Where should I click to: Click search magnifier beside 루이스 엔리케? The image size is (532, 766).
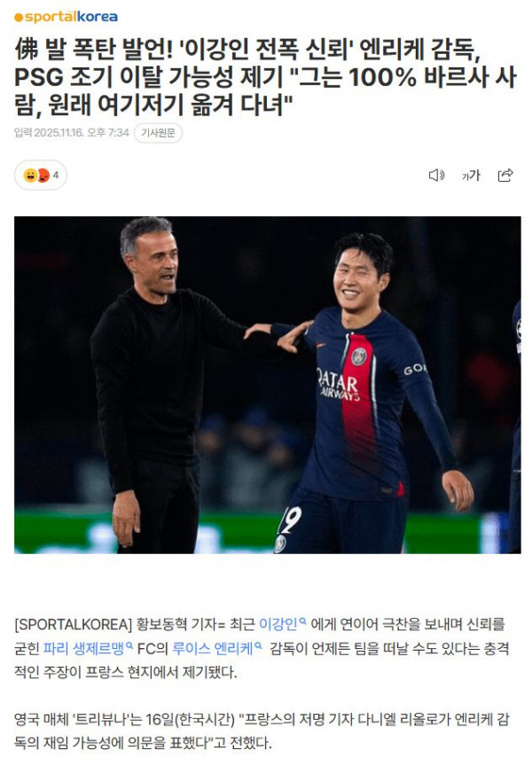pos(259,645)
